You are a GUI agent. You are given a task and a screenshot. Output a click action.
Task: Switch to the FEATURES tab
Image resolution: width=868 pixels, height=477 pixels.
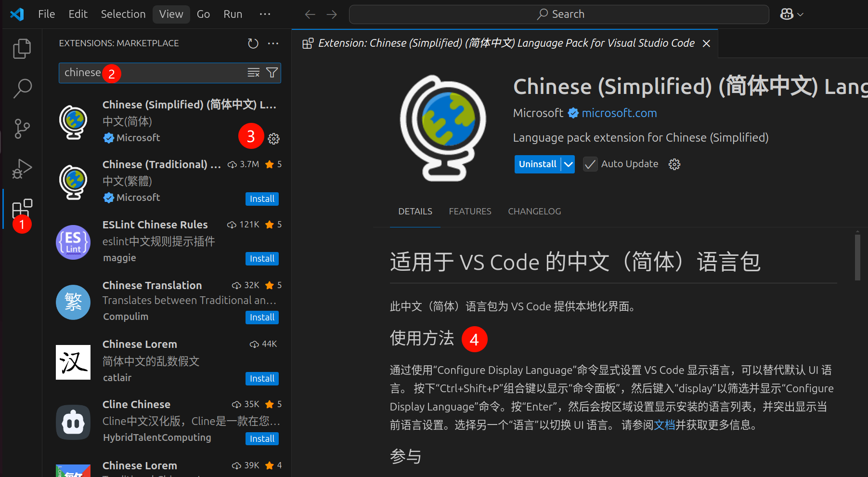470,211
